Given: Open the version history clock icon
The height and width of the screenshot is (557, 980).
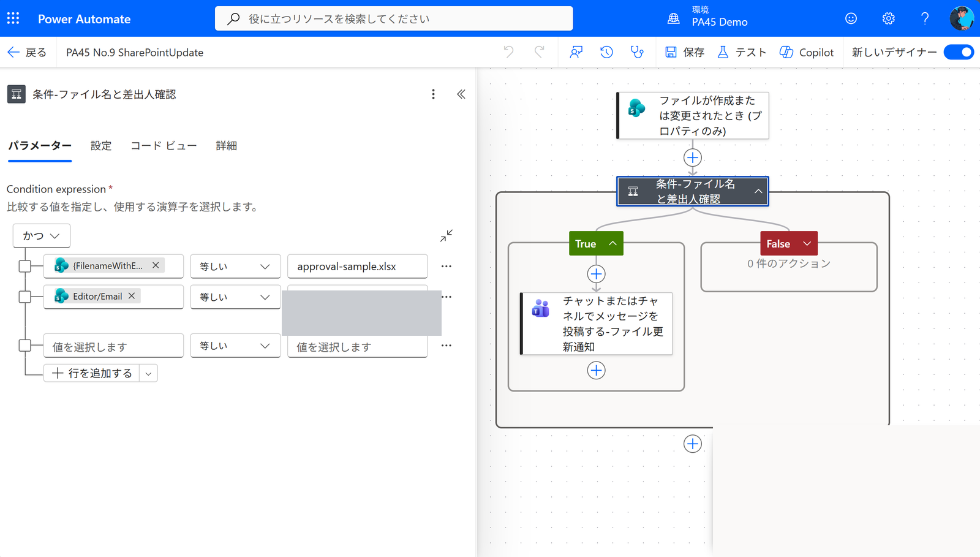Looking at the screenshot, I should pyautogui.click(x=606, y=52).
